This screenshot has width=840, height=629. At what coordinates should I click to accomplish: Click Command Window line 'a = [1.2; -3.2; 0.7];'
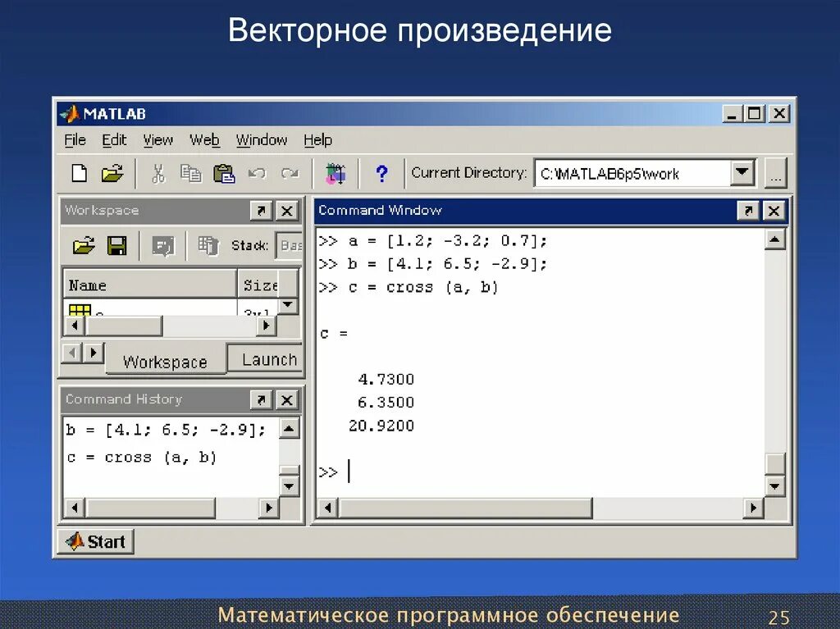pos(447,241)
